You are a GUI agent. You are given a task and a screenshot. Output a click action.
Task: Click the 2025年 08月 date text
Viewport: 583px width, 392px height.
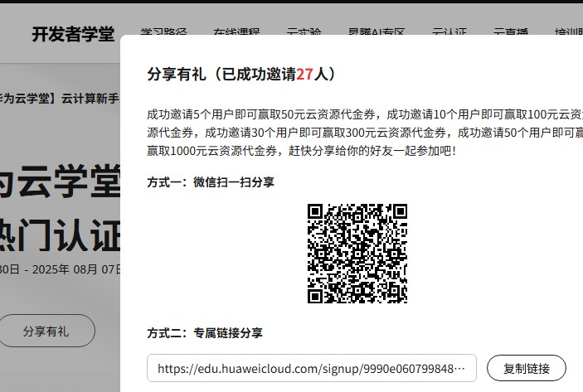tap(65, 269)
